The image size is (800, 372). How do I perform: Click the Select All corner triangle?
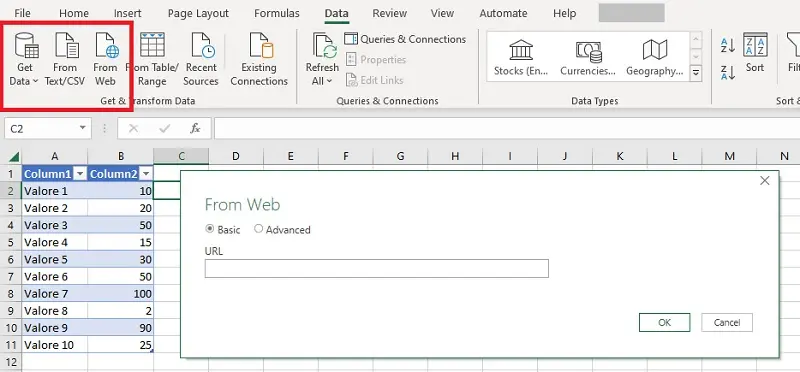pyautogui.click(x=14, y=156)
